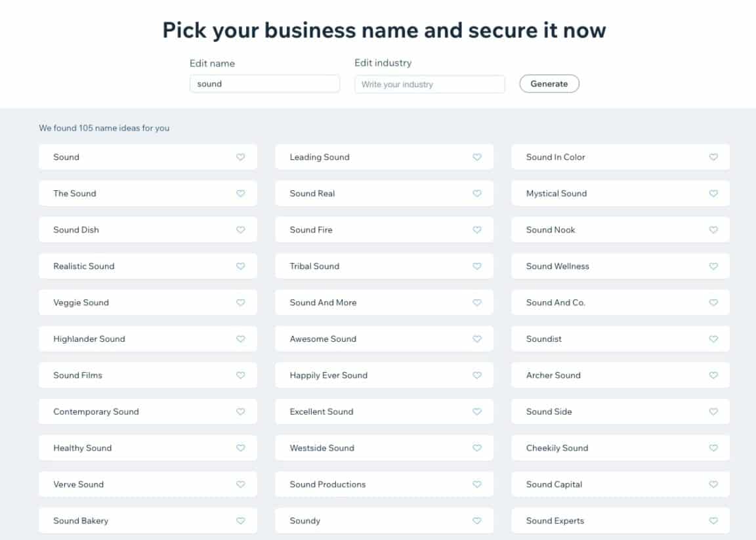Click the Edit name input field

(x=264, y=83)
